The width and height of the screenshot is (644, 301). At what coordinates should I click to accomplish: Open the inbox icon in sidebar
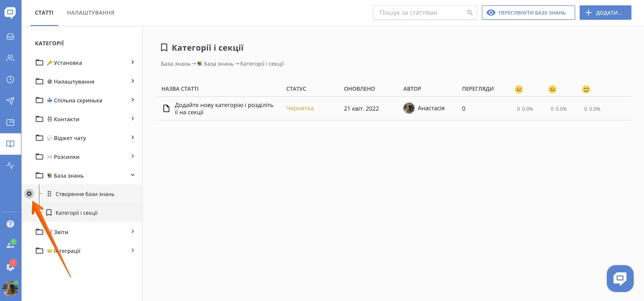10,37
